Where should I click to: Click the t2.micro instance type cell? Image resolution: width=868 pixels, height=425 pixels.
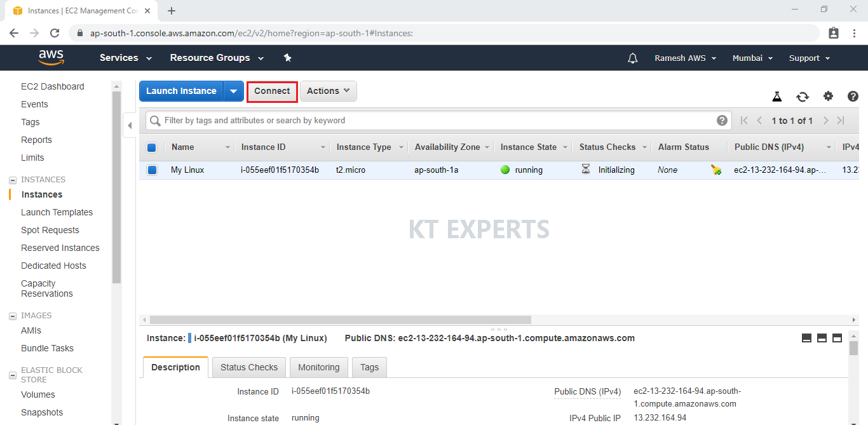[x=351, y=170]
